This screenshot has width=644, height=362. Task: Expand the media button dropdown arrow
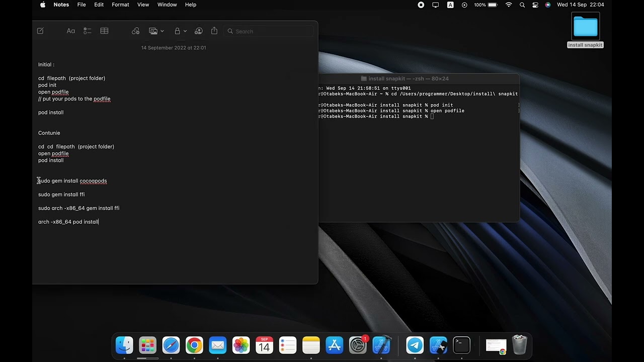[162, 31]
